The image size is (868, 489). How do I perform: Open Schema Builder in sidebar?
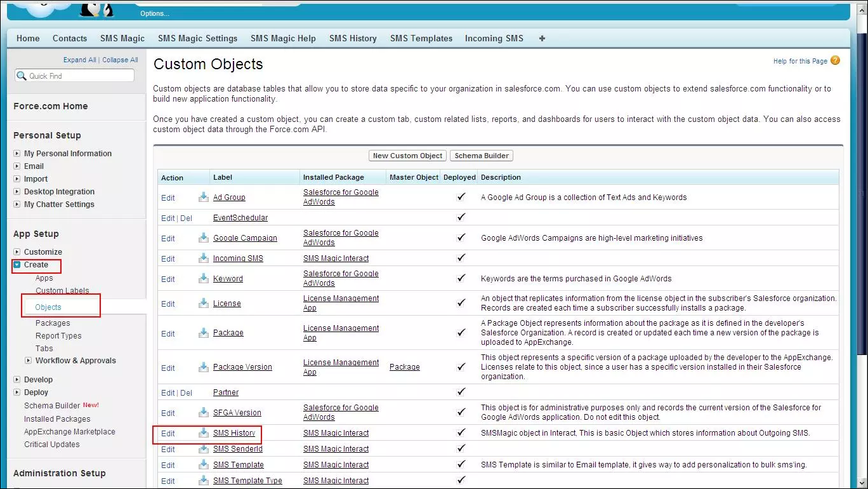[x=52, y=405]
